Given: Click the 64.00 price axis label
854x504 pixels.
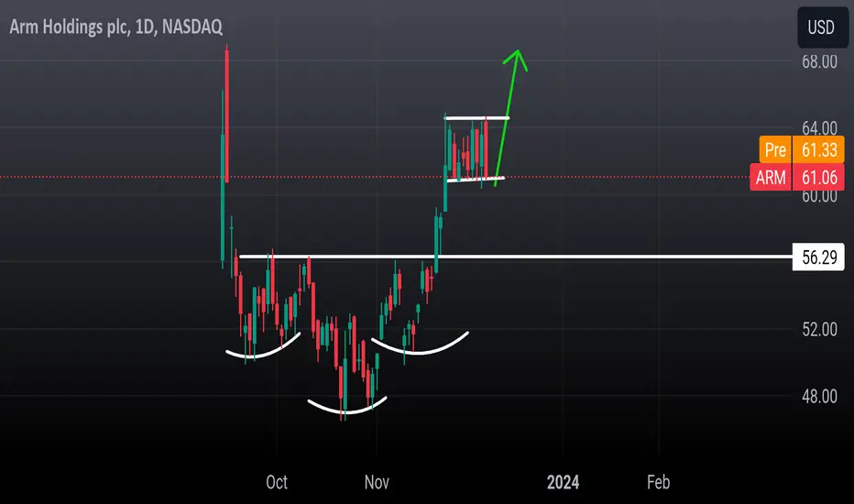Looking at the screenshot, I should [819, 128].
